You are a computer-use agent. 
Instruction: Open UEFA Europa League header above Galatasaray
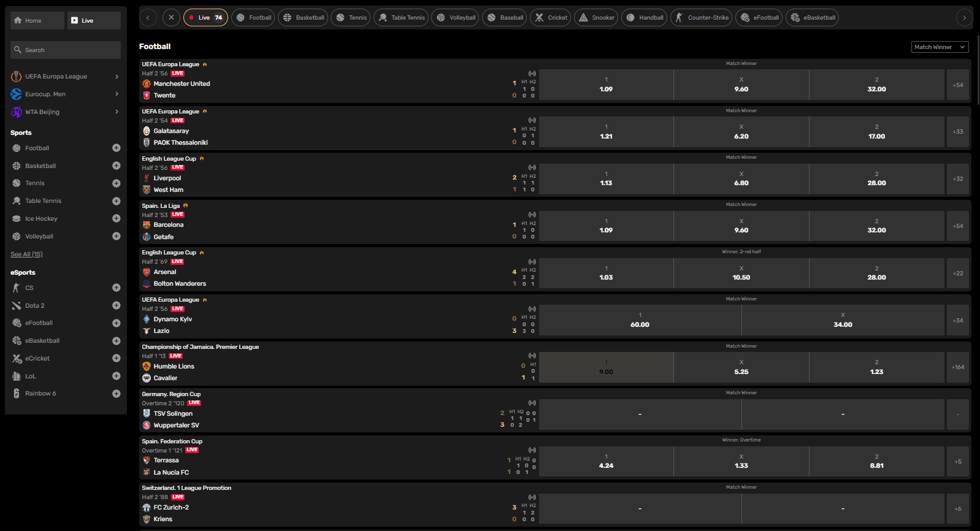click(x=170, y=112)
